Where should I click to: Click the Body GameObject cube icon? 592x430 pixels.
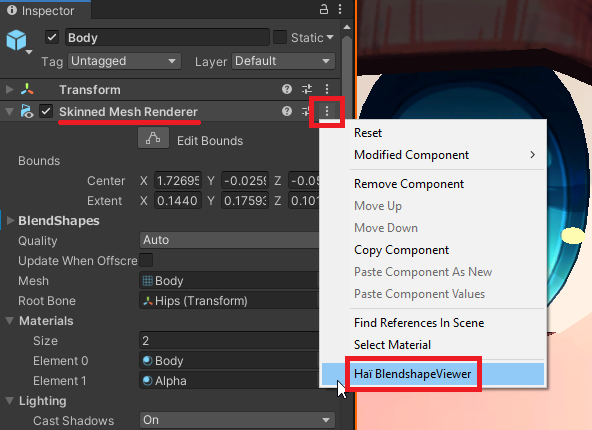tap(16, 40)
